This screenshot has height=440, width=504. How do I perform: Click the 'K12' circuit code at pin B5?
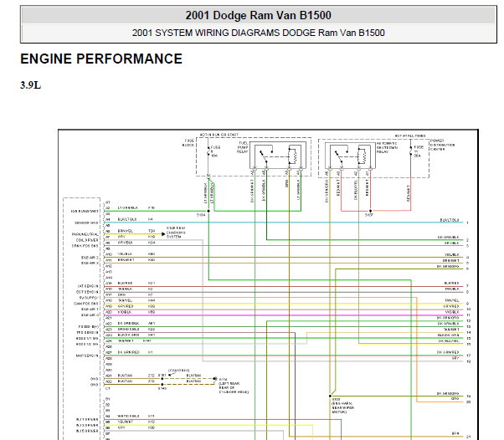click(x=152, y=422)
